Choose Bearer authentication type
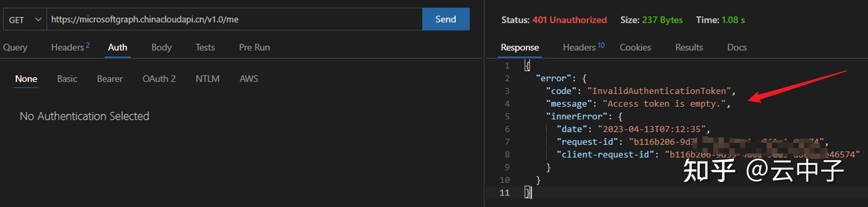This screenshot has height=207, width=868. pyautogui.click(x=110, y=79)
